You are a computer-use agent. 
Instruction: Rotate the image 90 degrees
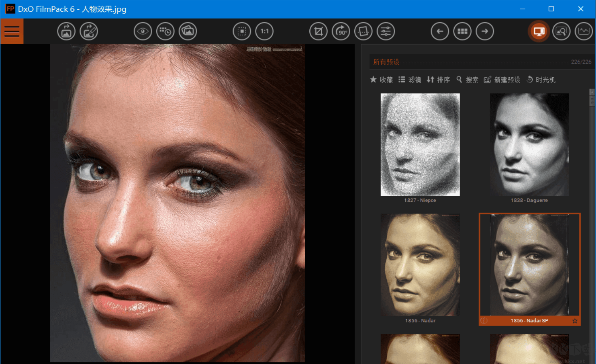click(x=341, y=31)
